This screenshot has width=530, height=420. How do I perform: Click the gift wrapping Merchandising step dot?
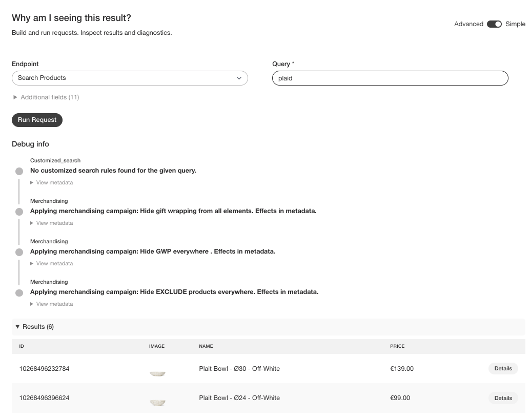click(x=19, y=212)
